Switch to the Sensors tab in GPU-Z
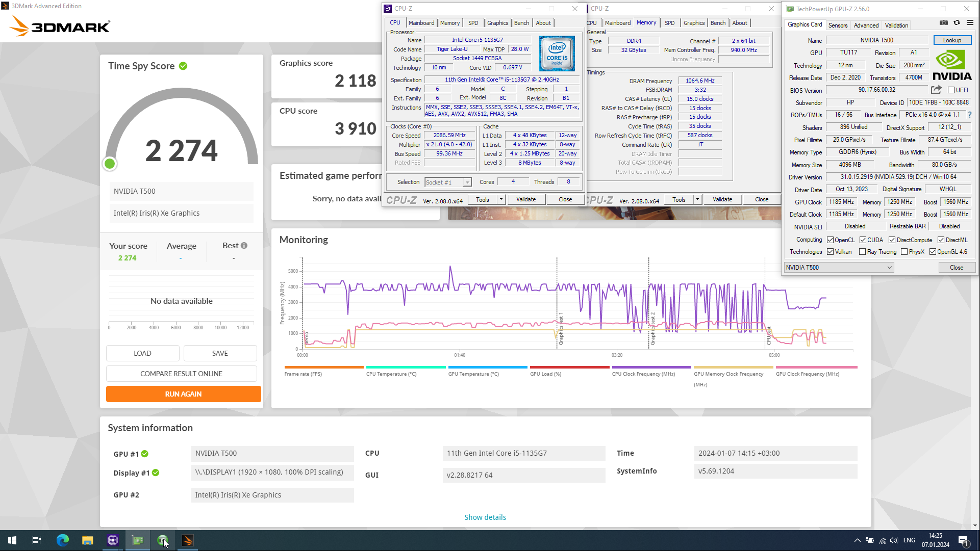 [838, 25]
